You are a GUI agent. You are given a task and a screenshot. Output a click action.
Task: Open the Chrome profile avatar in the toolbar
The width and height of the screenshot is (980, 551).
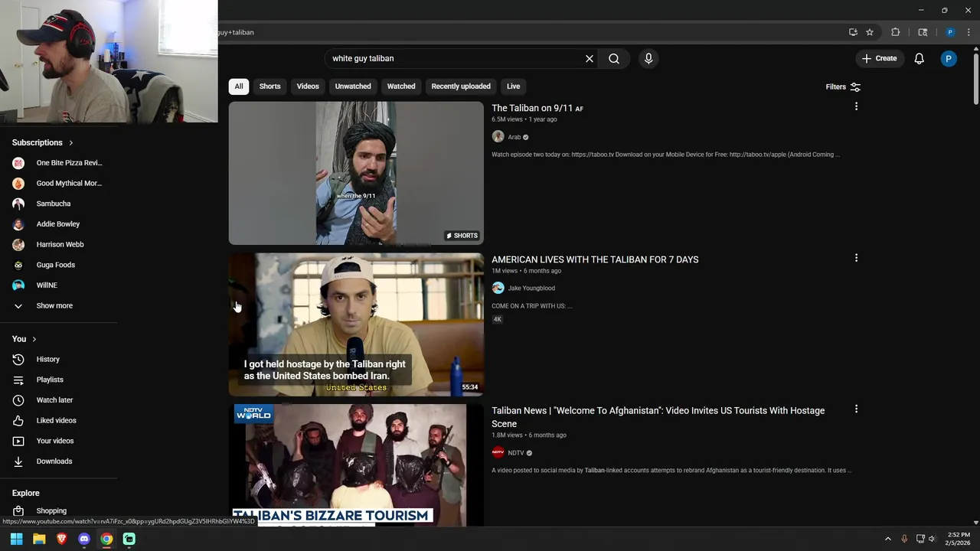click(950, 32)
